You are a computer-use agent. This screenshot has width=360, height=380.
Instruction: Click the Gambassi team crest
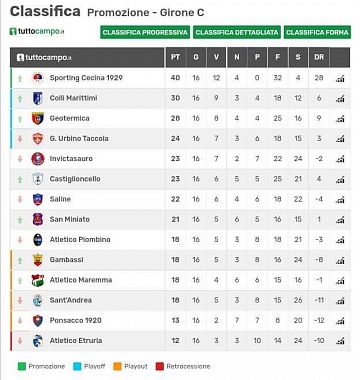click(38, 260)
